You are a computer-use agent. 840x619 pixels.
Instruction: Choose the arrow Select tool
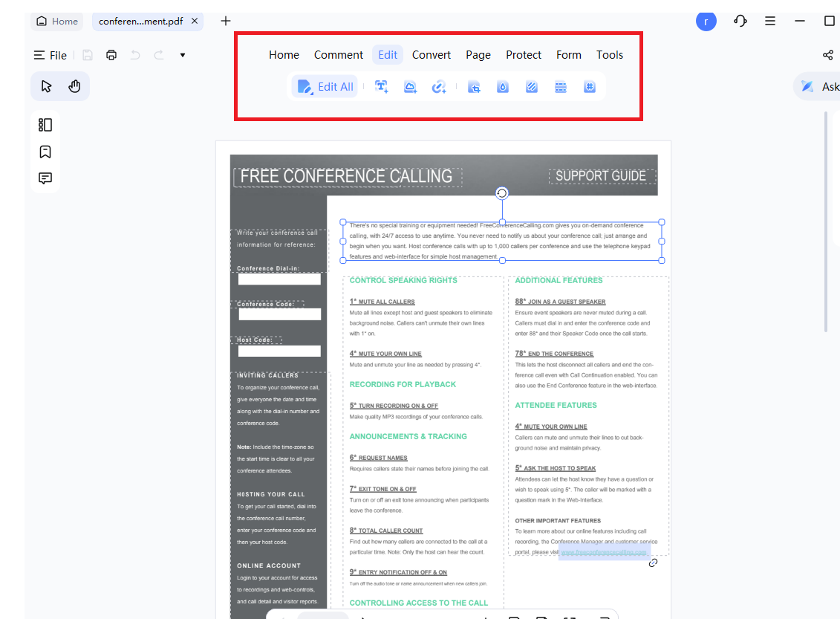[x=46, y=86]
